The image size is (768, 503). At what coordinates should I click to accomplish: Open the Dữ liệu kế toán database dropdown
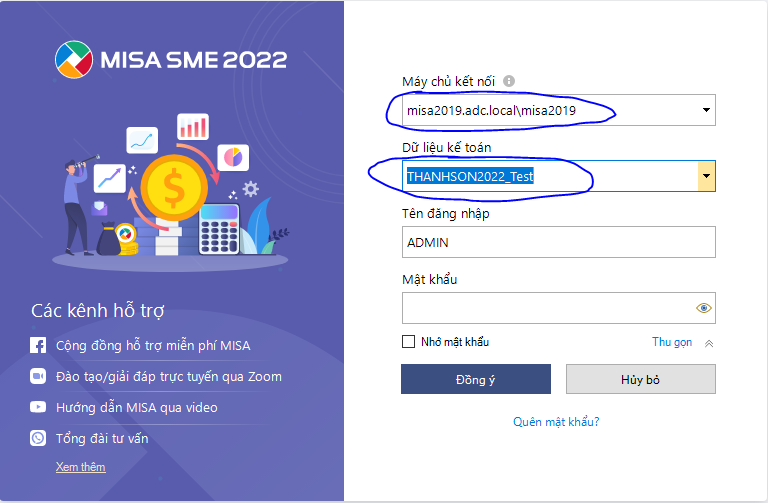point(706,176)
